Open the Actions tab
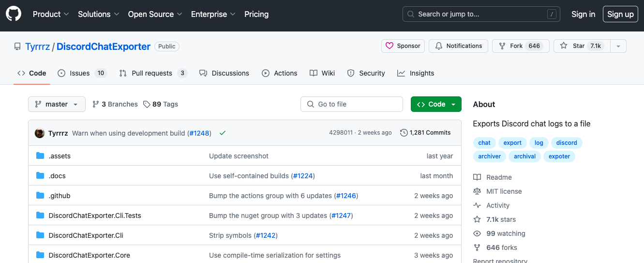 [280, 73]
